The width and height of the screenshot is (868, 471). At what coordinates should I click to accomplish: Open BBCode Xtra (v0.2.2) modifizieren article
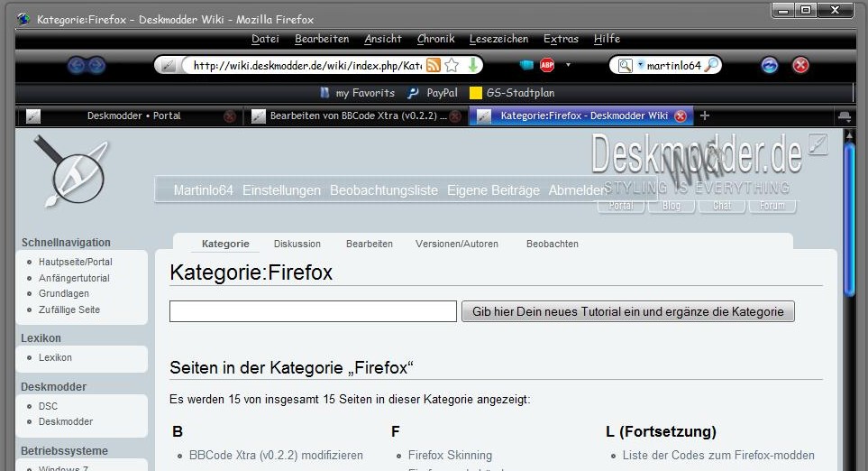pyautogui.click(x=276, y=456)
